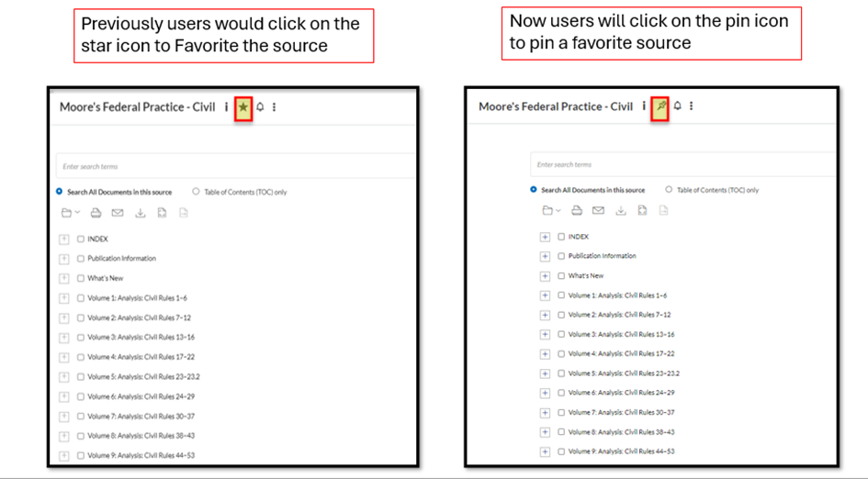
Task: Expand Volume 1 Civil Rules 1-6 in left panel
Action: 64,298
